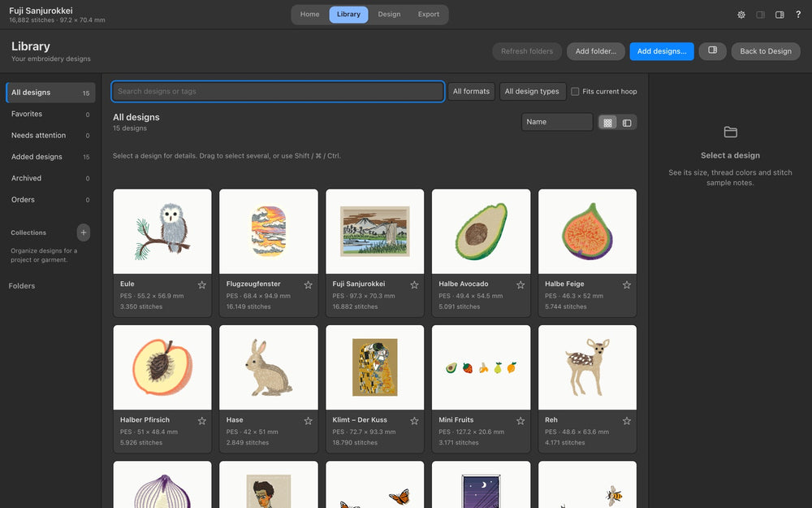Favorite the Halbe Avocado design
Image resolution: width=812 pixels, height=508 pixels.
click(520, 284)
